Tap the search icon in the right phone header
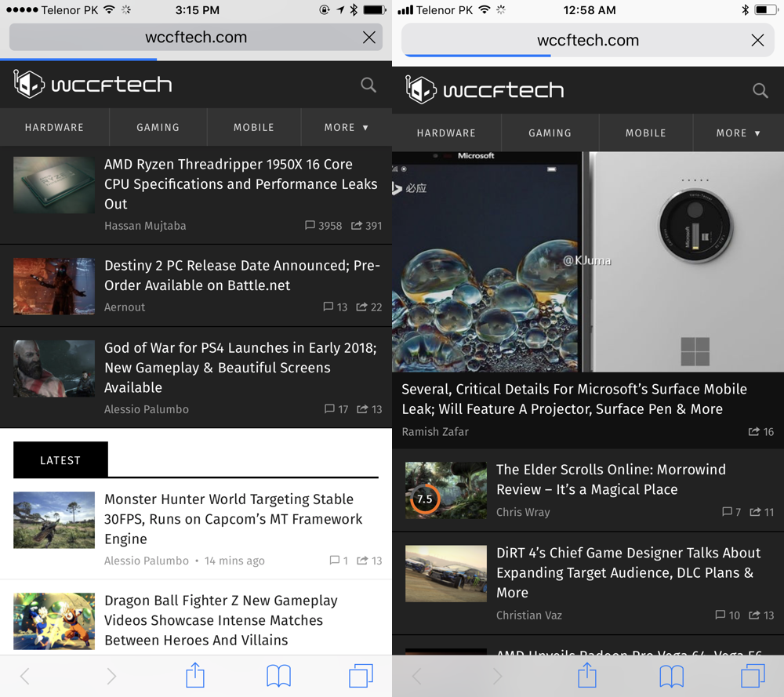This screenshot has width=784, height=697. pyautogui.click(x=760, y=90)
